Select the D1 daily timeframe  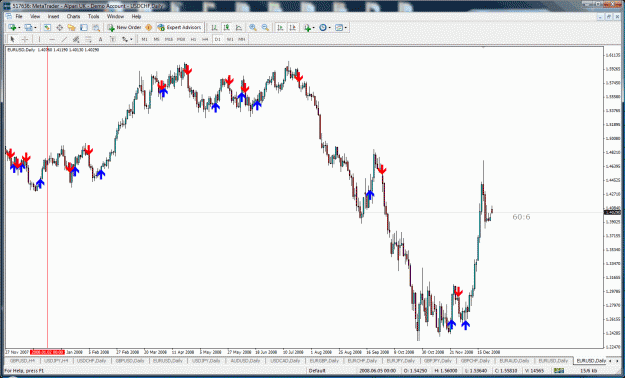218,39
